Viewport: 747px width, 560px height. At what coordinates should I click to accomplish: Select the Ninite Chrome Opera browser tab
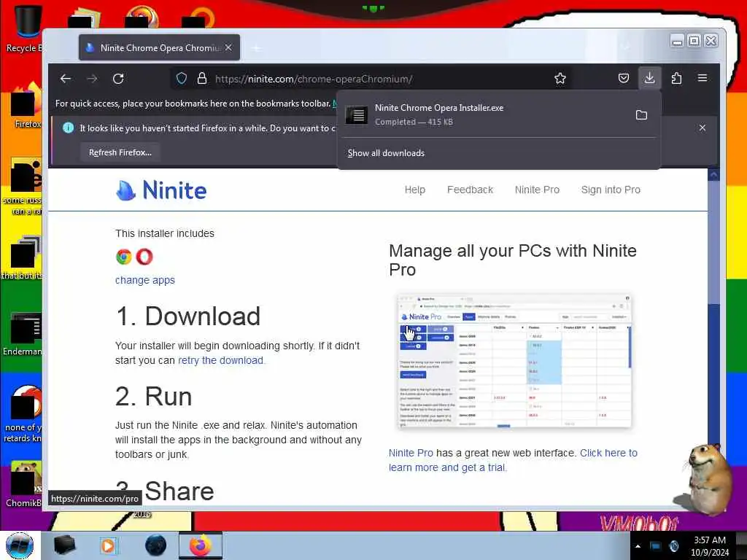coord(160,47)
